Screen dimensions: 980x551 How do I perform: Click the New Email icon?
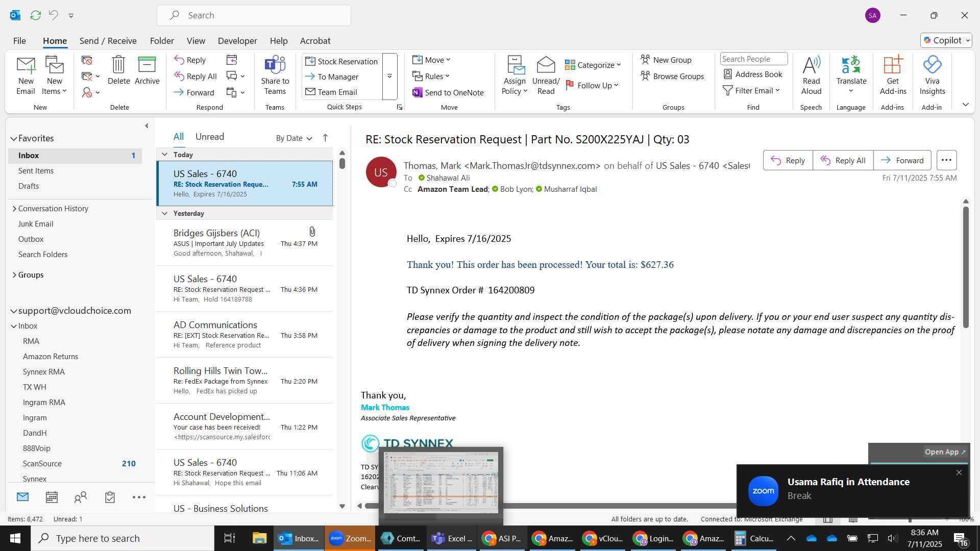(x=26, y=76)
